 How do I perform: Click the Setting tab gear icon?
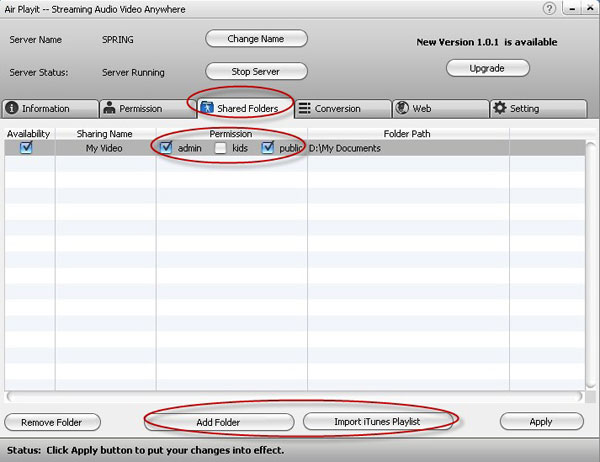coord(500,108)
